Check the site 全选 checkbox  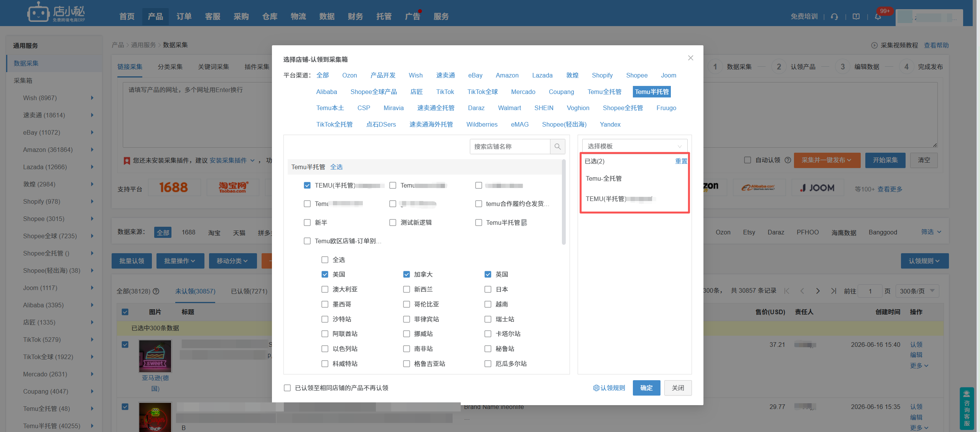324,260
